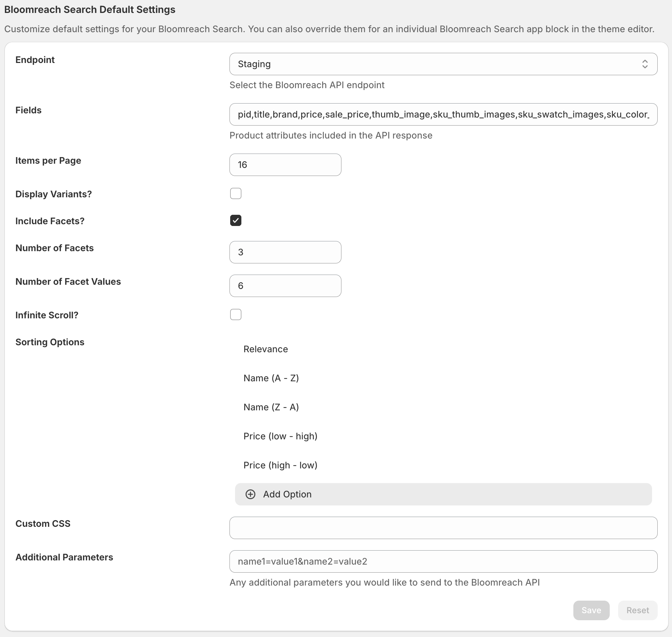Viewport: 672px width, 637px height.
Task: Click the Number of Facet Values input
Action: click(x=285, y=286)
